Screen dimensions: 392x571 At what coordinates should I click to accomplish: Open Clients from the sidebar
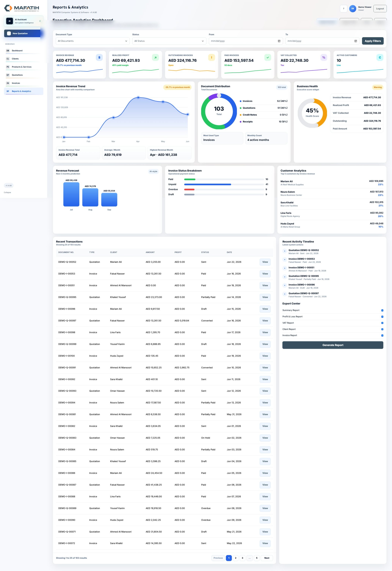click(24, 59)
